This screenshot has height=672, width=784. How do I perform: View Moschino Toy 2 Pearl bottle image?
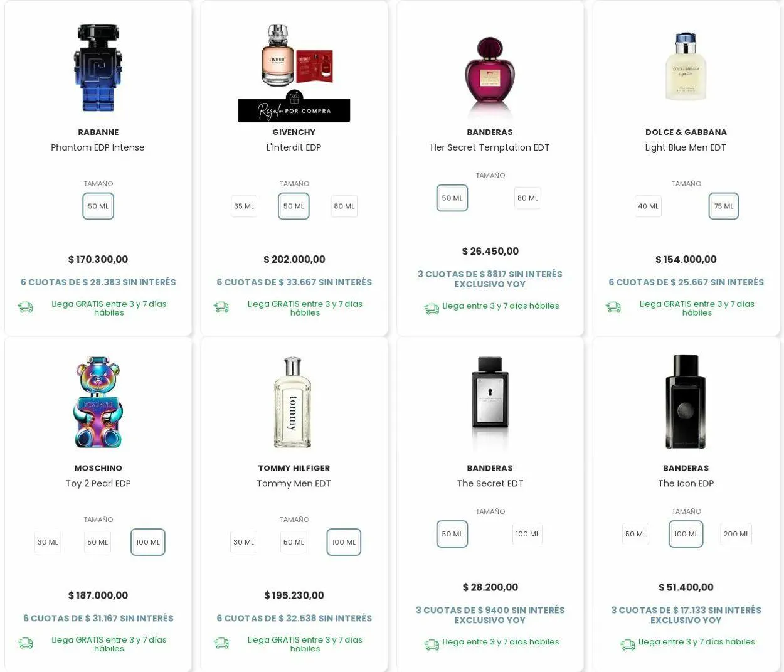(x=98, y=402)
